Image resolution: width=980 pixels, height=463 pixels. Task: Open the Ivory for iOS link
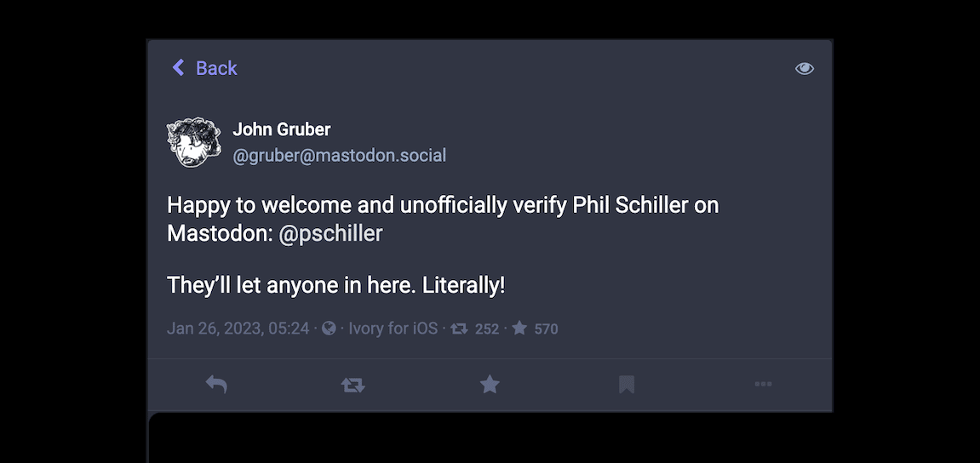point(393,329)
